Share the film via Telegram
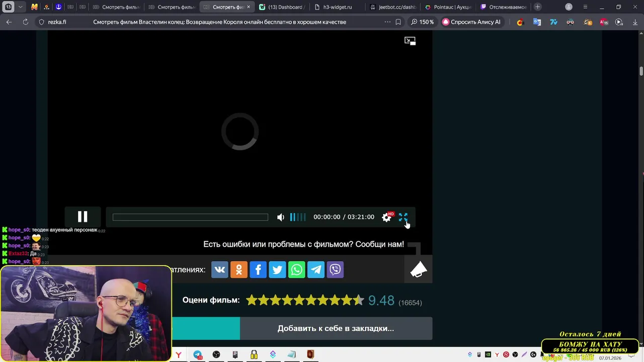 point(316,269)
